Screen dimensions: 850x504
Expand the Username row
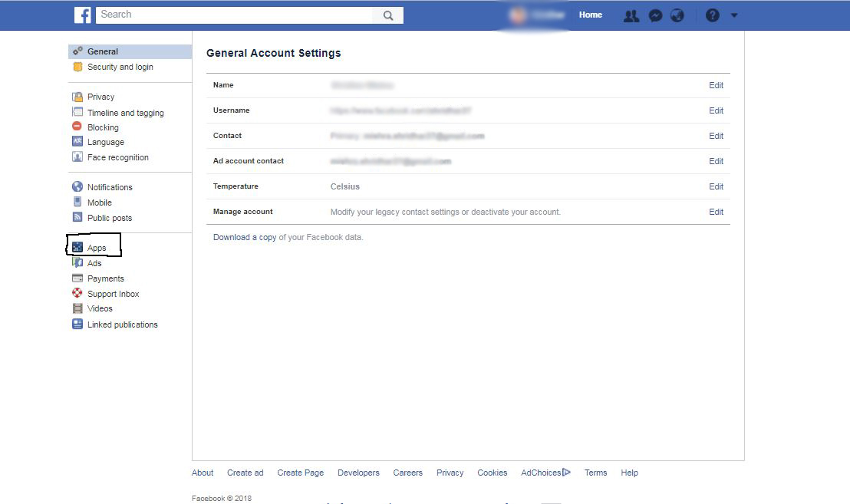coord(716,110)
